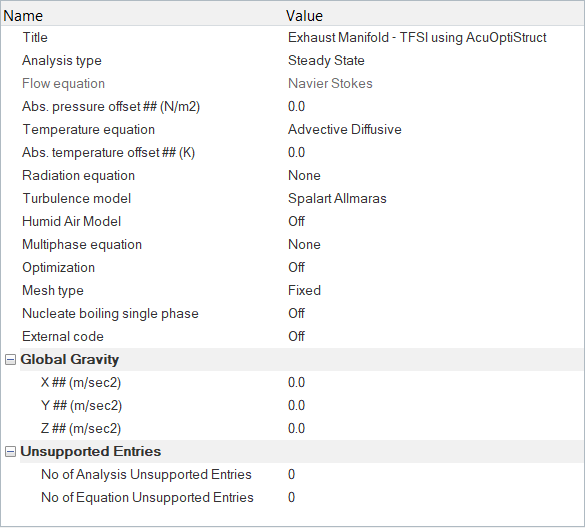Select the Mesh type label

point(53,291)
